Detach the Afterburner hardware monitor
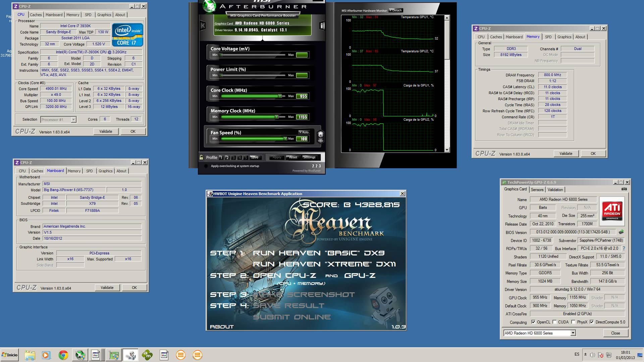Screen dimensions: 644x362 click(x=395, y=10)
